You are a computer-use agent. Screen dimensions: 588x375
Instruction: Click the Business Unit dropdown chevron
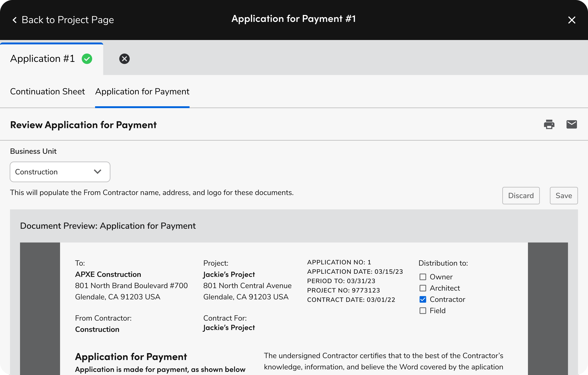97,172
